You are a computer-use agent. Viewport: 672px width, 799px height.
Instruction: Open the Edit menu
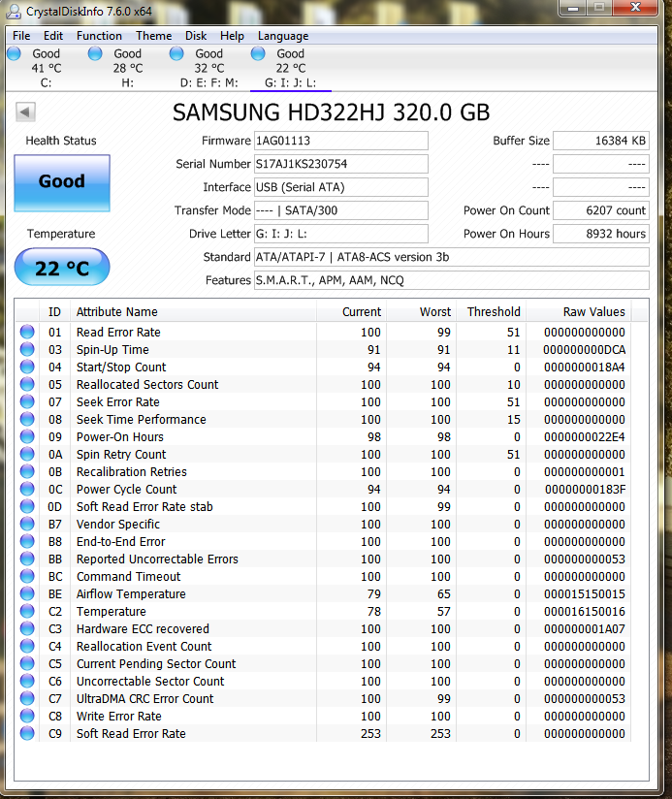click(x=53, y=36)
